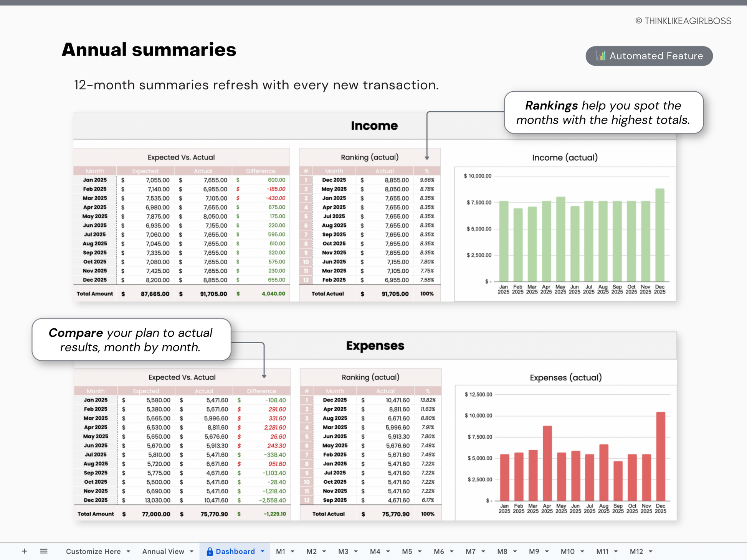Switch to the Annual View sheet tab
The width and height of the screenshot is (747, 560).
(x=163, y=552)
